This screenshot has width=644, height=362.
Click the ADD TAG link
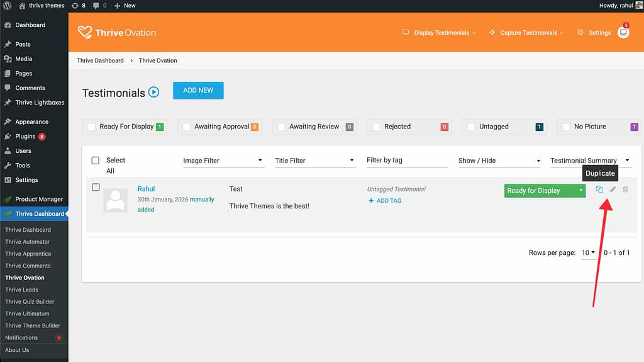point(385,201)
